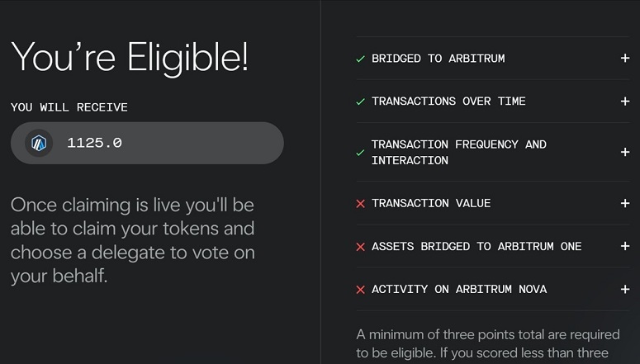Click the green check beside Transaction Frequency

point(360,153)
